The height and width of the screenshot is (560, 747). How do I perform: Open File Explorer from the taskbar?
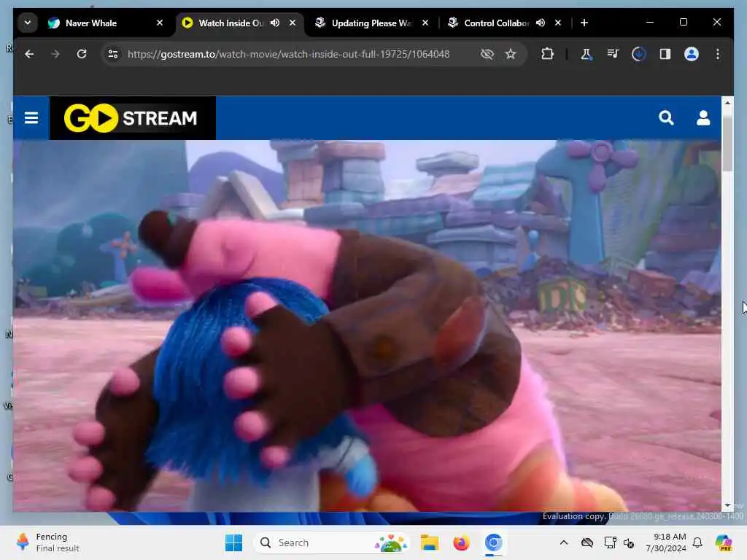[x=429, y=542]
